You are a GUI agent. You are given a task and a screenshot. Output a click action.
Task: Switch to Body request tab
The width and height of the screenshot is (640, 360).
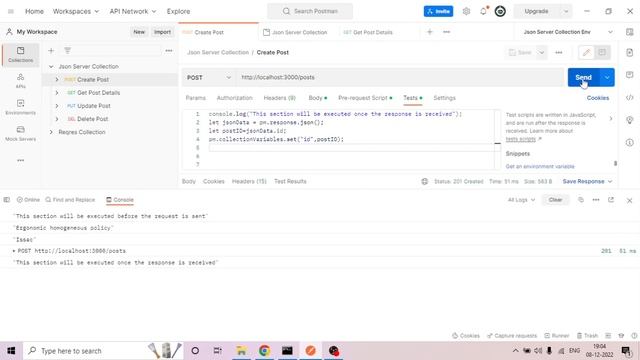[x=318, y=98]
